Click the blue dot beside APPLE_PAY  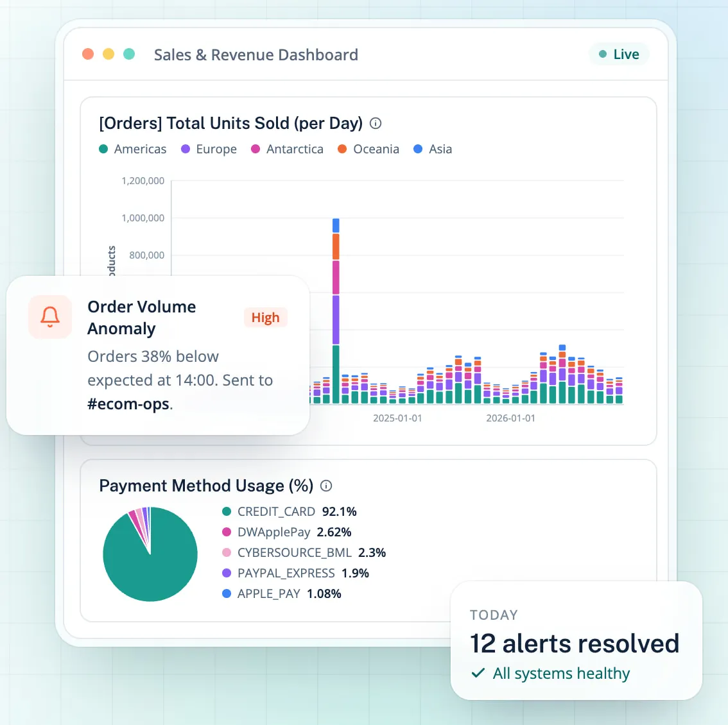tap(227, 593)
